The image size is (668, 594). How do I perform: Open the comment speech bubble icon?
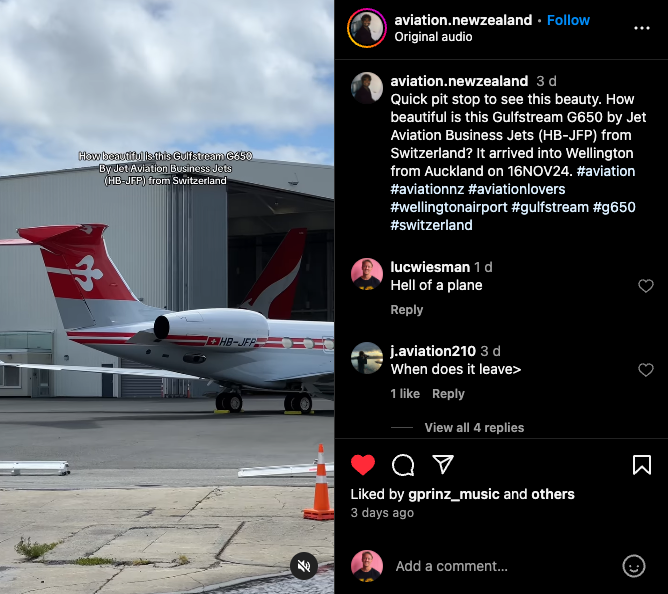pyautogui.click(x=403, y=464)
